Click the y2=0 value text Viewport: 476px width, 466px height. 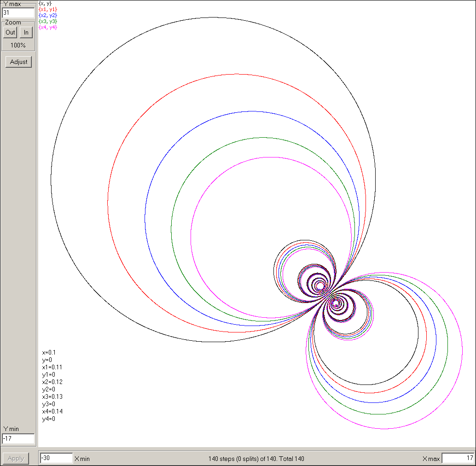pos(49,390)
